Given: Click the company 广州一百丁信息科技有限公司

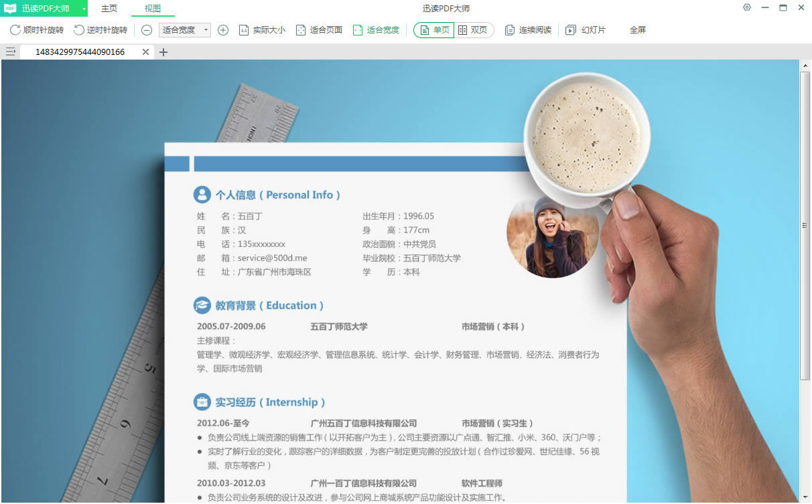Looking at the screenshot, I should (364, 483).
